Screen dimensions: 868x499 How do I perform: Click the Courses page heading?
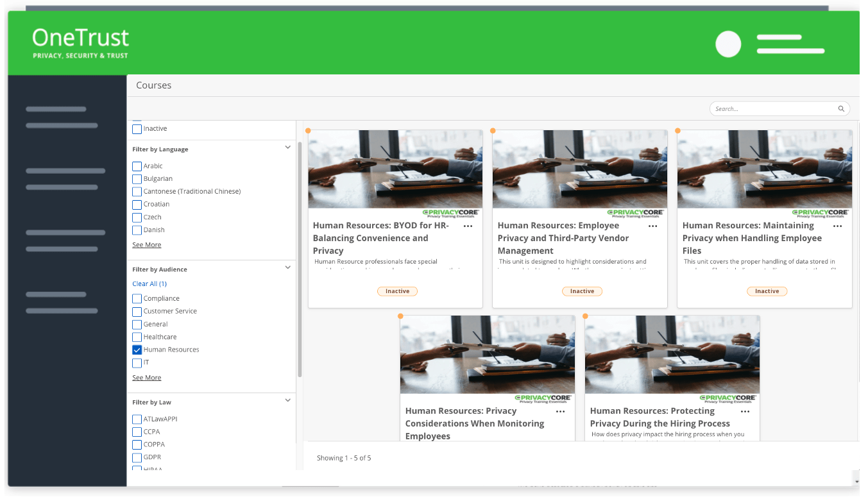point(154,85)
